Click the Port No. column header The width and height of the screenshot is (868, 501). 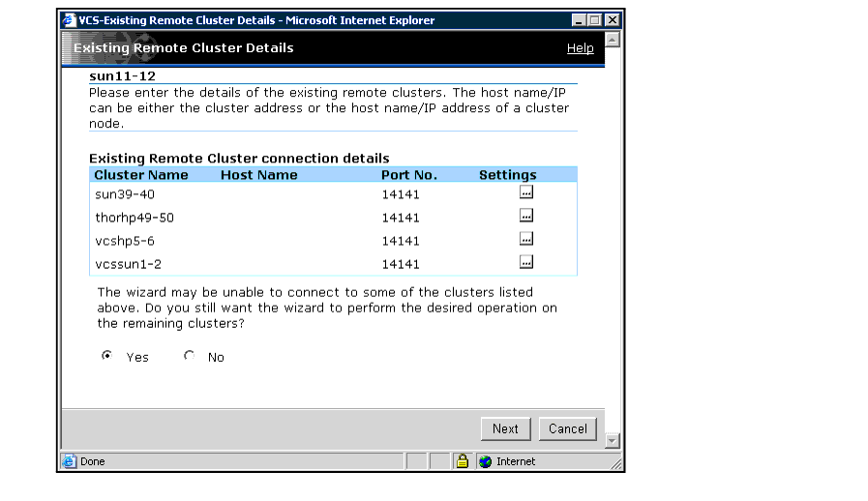click(409, 175)
